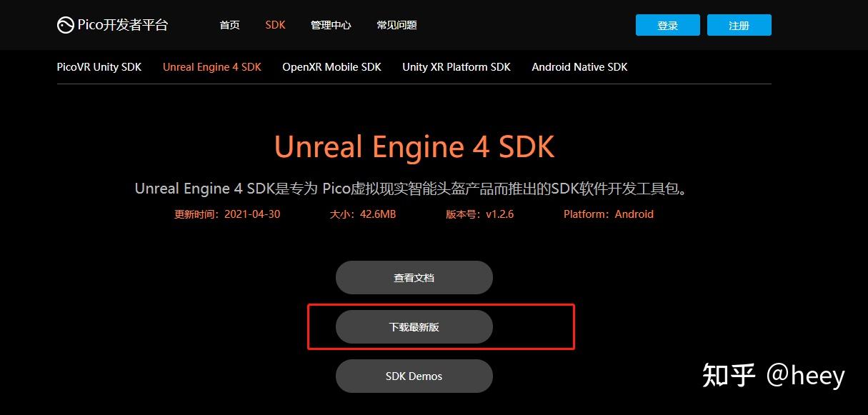The height and width of the screenshot is (415, 868).
Task: Open 常见问题 FAQ page
Action: pos(396,25)
